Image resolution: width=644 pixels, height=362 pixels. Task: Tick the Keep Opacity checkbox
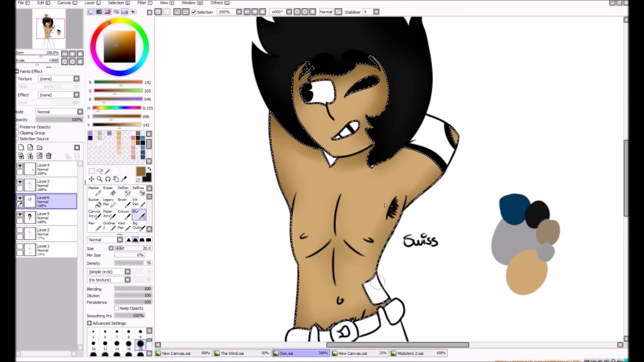117,308
